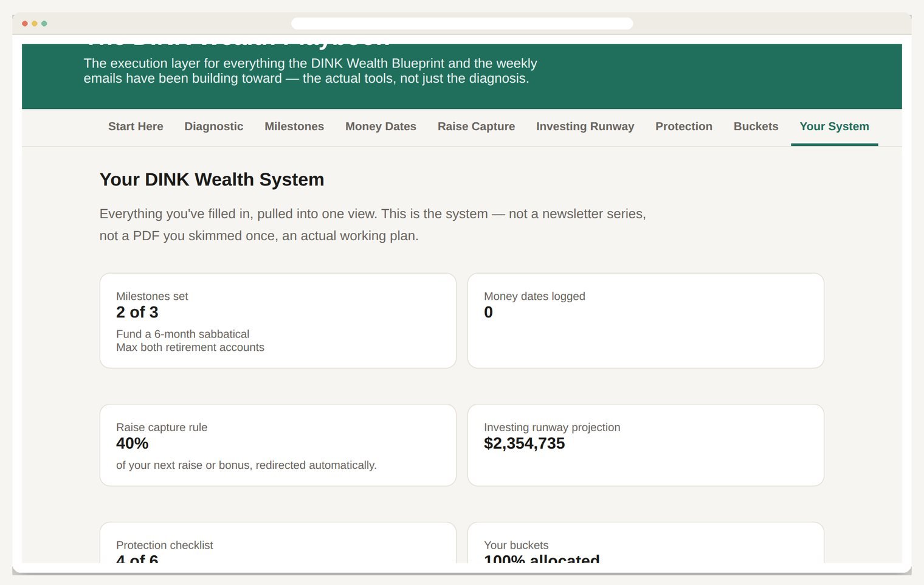
Task: Select the Your System tab
Action: pos(834,126)
